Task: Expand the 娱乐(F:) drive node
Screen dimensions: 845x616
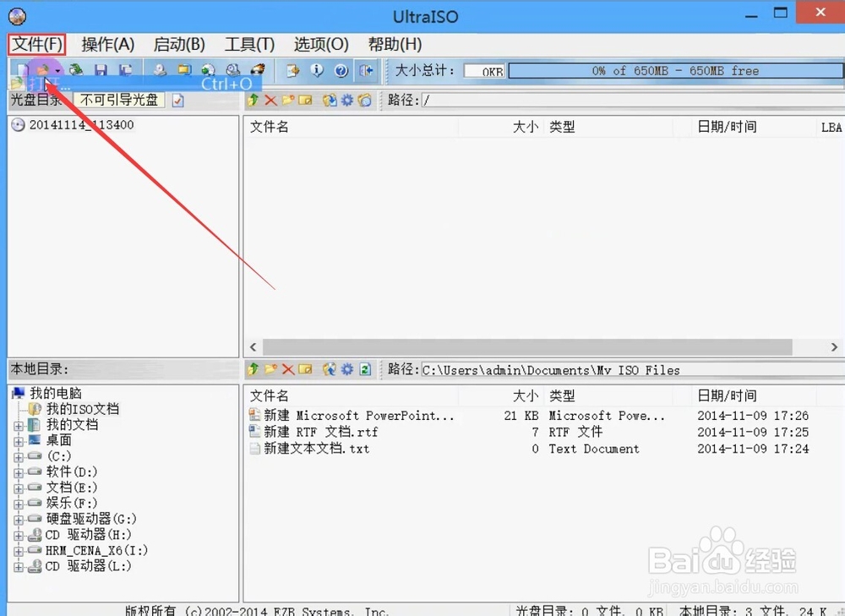Action: pos(19,504)
